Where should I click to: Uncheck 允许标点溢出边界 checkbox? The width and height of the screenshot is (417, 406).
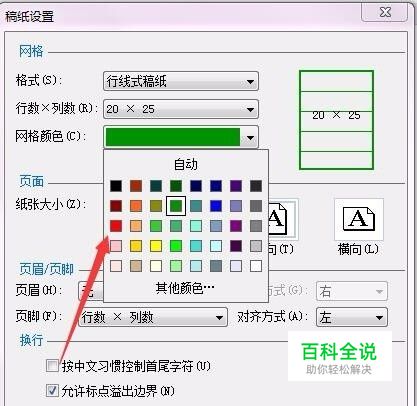pyautogui.click(x=52, y=390)
